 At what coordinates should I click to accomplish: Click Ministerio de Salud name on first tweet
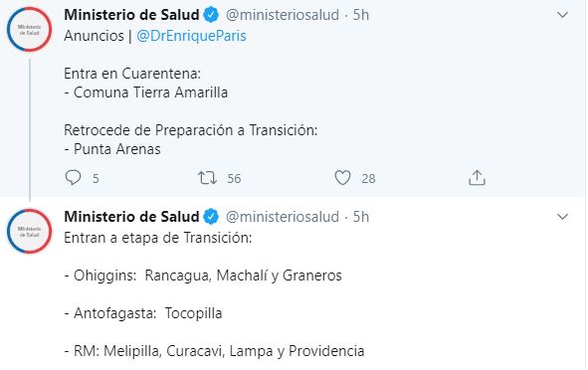(x=131, y=15)
